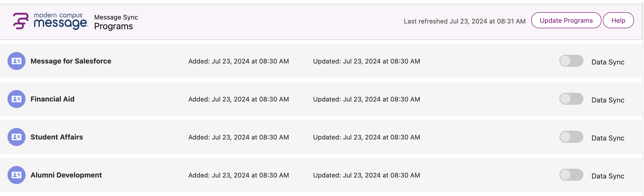Open the Alumni Development program icon
This screenshot has height=196, width=644.
click(x=17, y=175)
